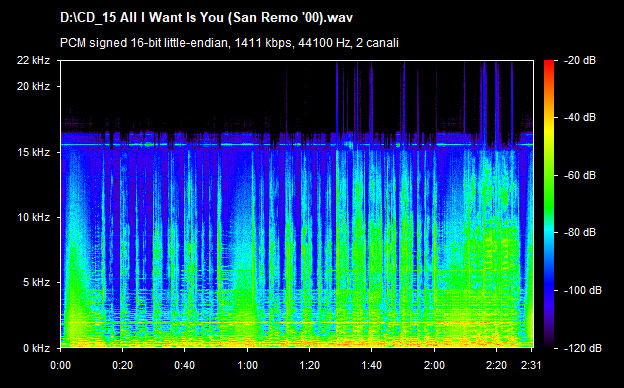
Task: Click the -100 dB color scale label
Action: [x=583, y=290]
